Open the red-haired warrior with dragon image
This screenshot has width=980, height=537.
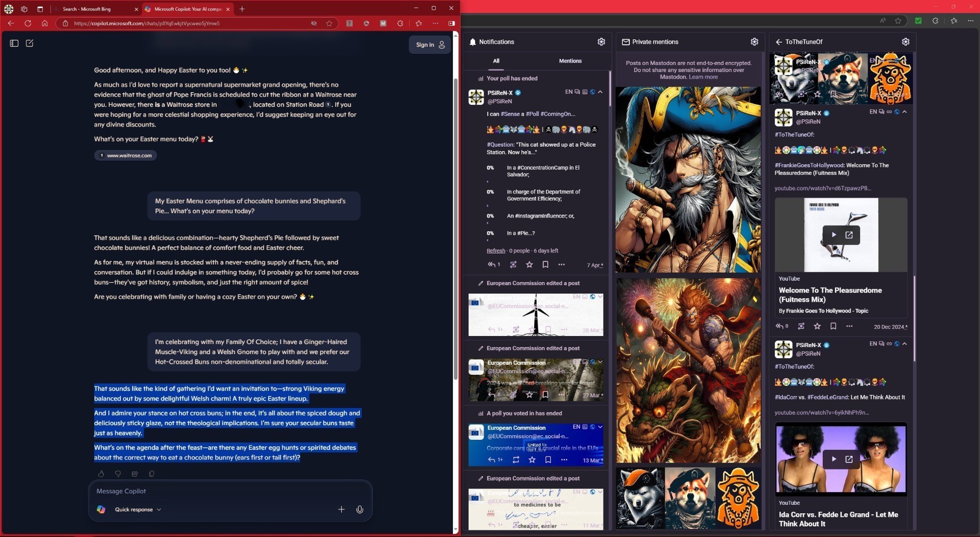[688, 370]
